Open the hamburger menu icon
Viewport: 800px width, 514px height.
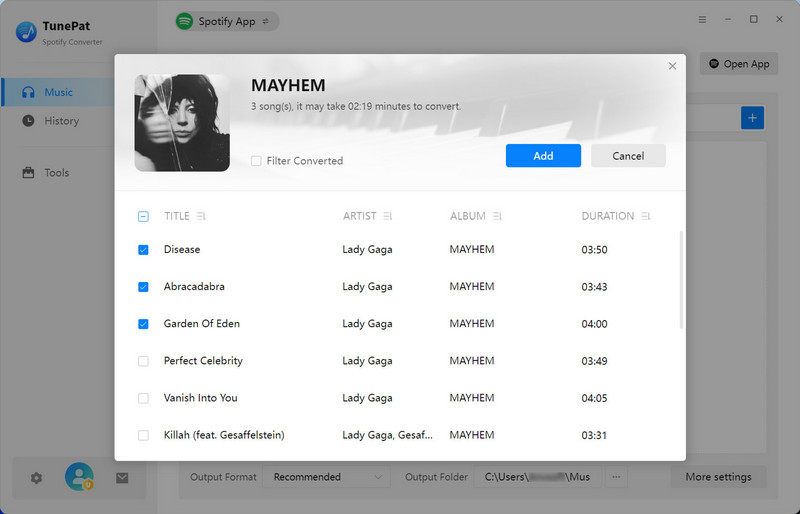pyautogui.click(x=703, y=19)
